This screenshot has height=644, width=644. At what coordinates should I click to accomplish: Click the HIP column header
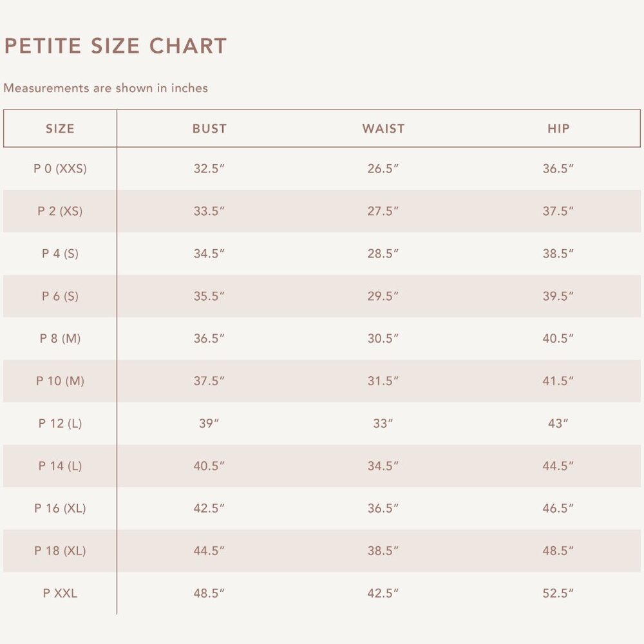point(558,129)
